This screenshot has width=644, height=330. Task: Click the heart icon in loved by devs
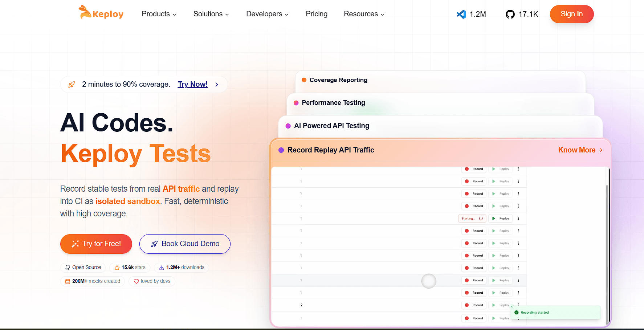pyautogui.click(x=136, y=281)
